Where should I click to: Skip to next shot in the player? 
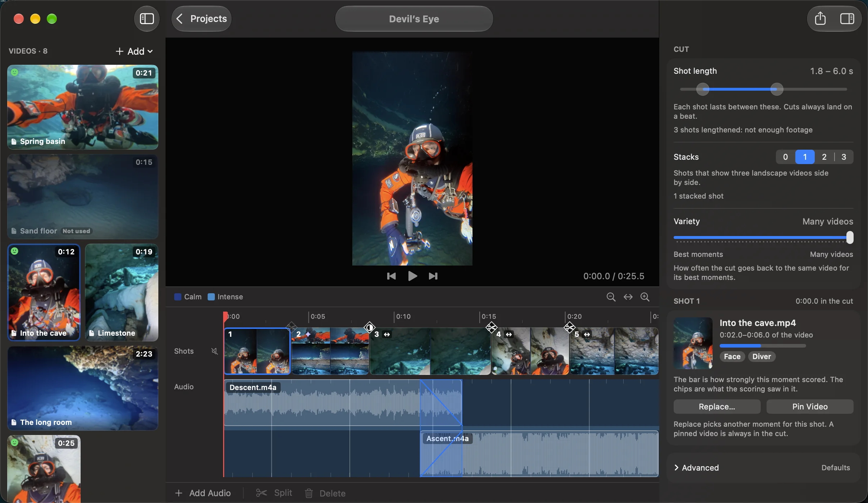click(433, 276)
